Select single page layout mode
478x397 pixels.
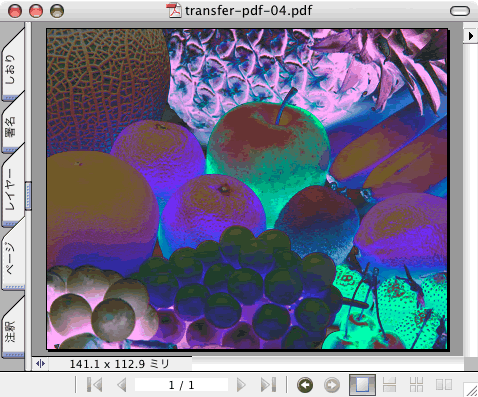362,385
